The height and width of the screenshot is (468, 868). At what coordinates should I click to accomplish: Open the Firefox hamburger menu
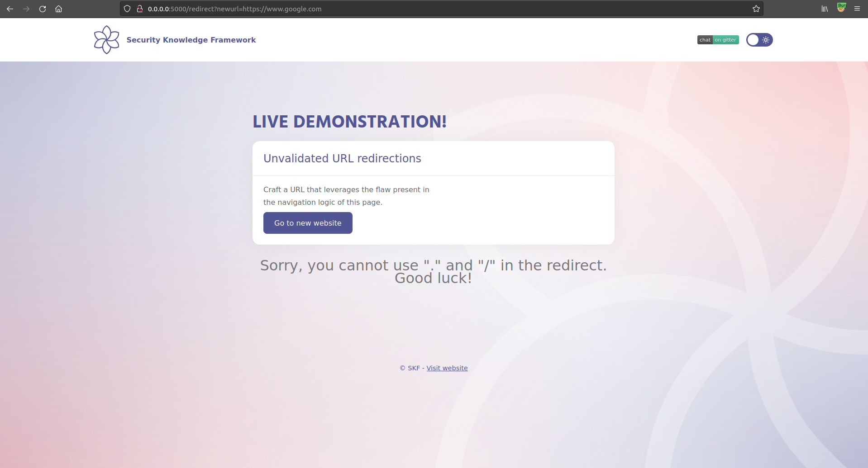tap(857, 9)
